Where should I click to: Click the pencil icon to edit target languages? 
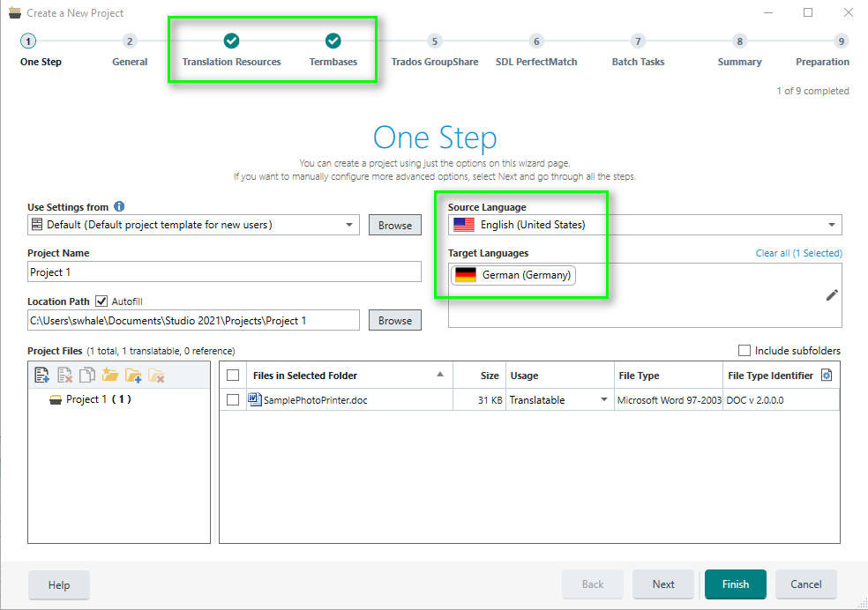coord(831,295)
